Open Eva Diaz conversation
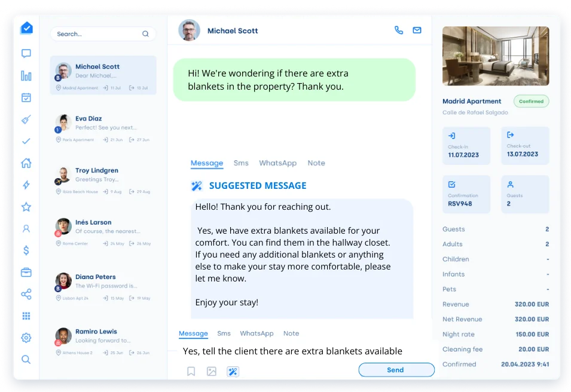Screen dimensions: 571x392 103,128
